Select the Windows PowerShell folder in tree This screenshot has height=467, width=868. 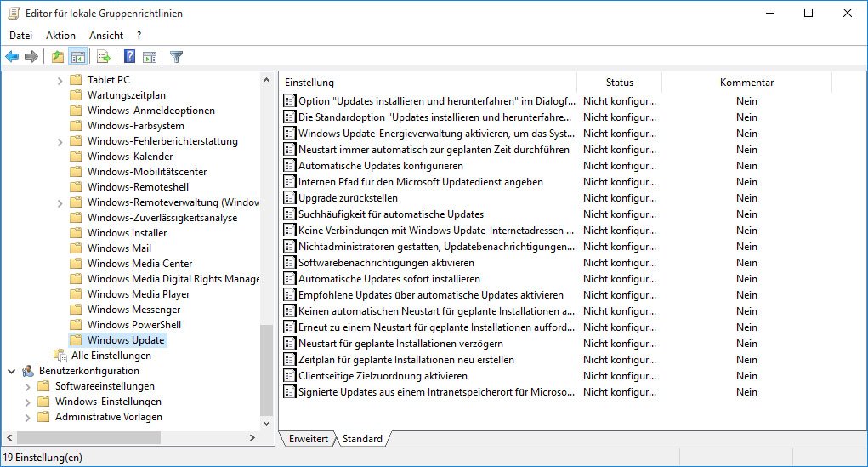click(133, 325)
